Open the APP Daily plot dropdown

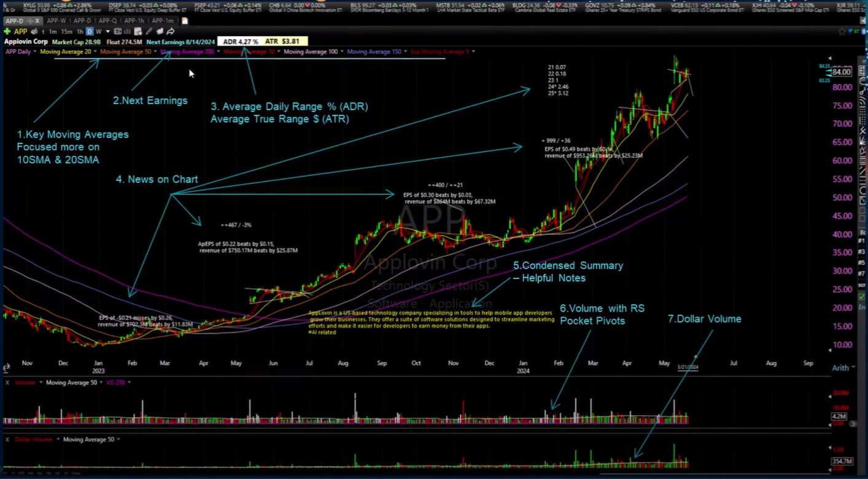tap(35, 52)
